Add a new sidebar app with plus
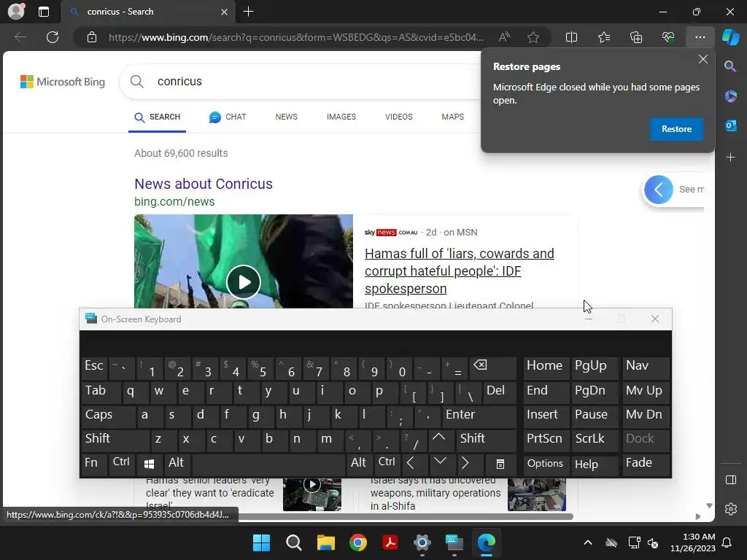 [730, 157]
